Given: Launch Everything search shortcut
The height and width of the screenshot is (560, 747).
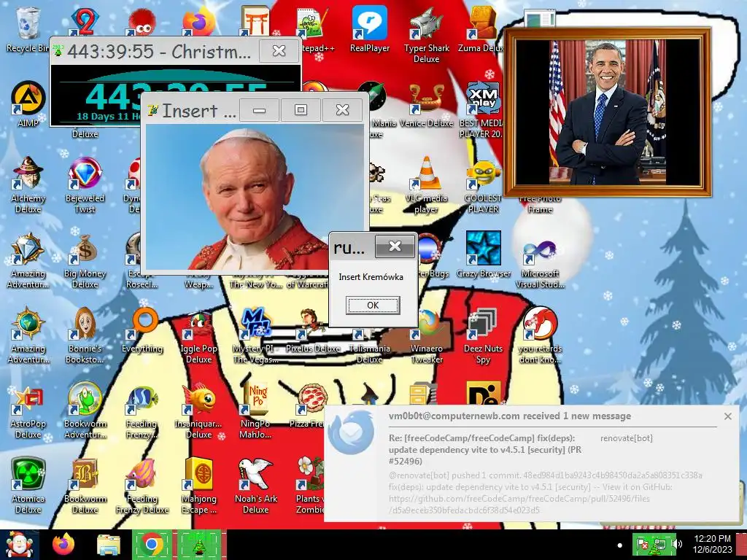Looking at the screenshot, I should tap(142, 331).
